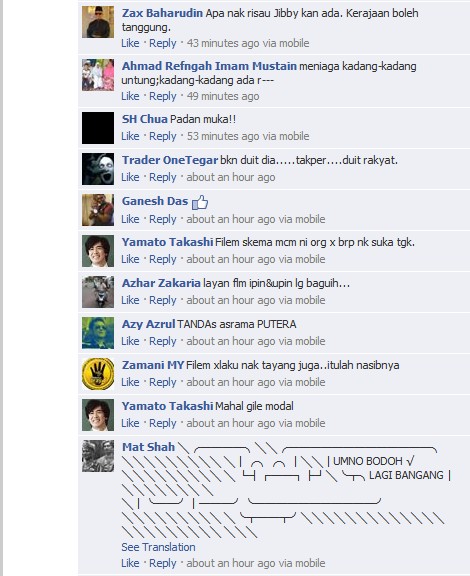
Task: Like Trader OneTegar's comment
Action: (x=130, y=177)
